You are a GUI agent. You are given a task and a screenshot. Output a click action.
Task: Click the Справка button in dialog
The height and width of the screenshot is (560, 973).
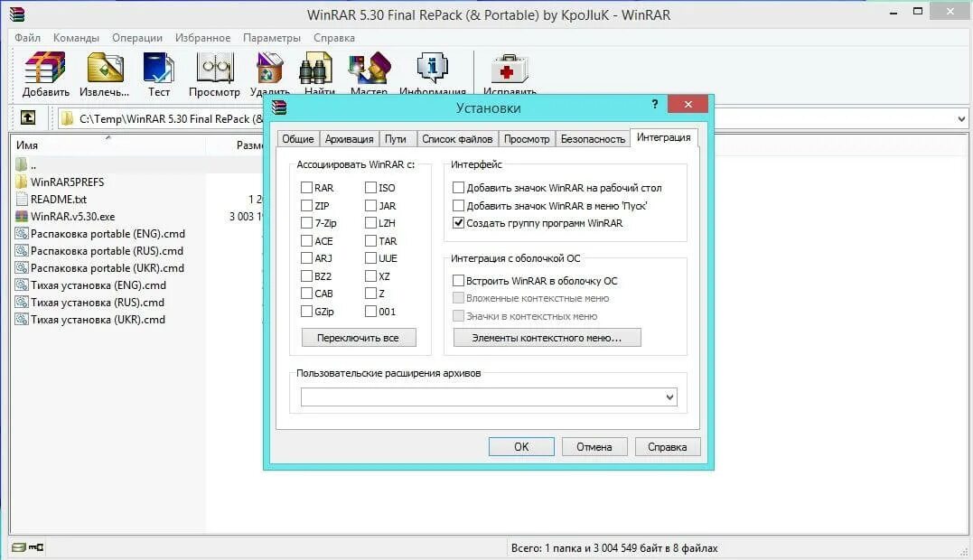[x=667, y=446]
